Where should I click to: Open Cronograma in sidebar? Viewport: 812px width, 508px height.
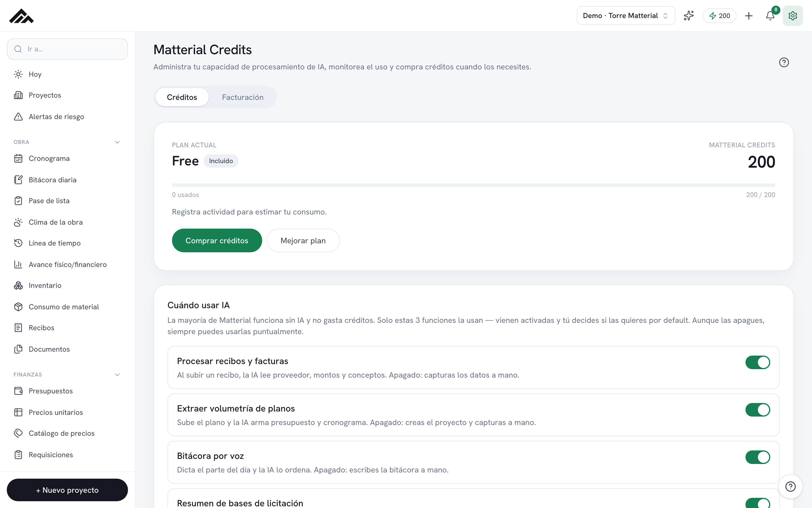pos(67,158)
